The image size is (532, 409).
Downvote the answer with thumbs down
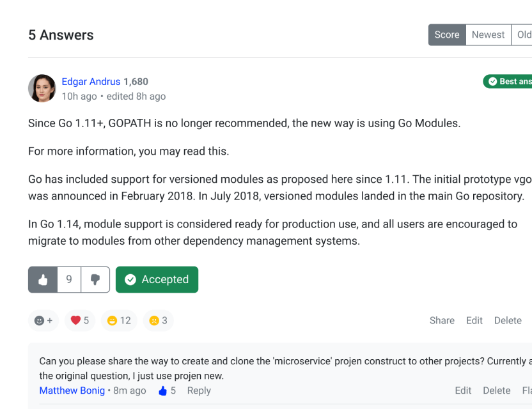pos(95,280)
